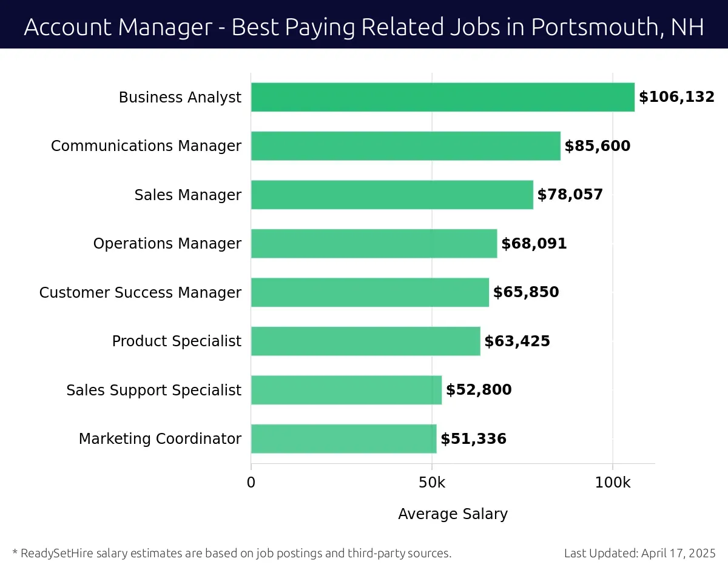This screenshot has height=570, width=728.
Task: Click the Business Analyst salary bar
Action: (442, 97)
